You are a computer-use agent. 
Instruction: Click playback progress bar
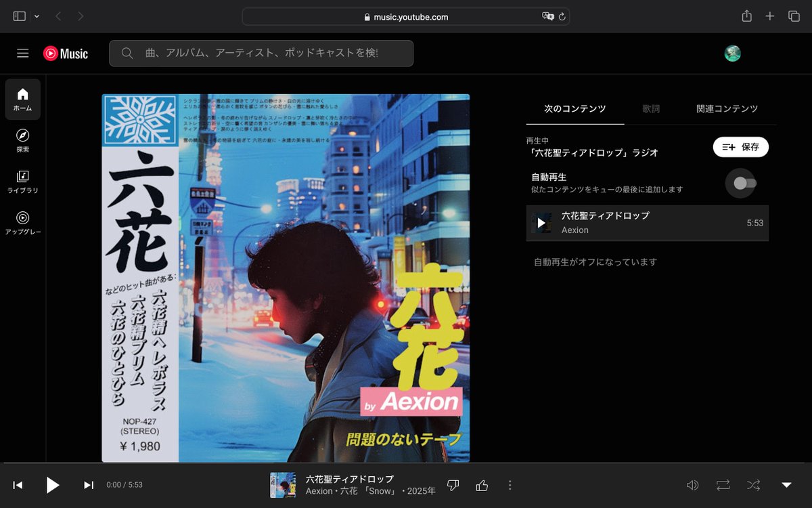click(x=406, y=464)
